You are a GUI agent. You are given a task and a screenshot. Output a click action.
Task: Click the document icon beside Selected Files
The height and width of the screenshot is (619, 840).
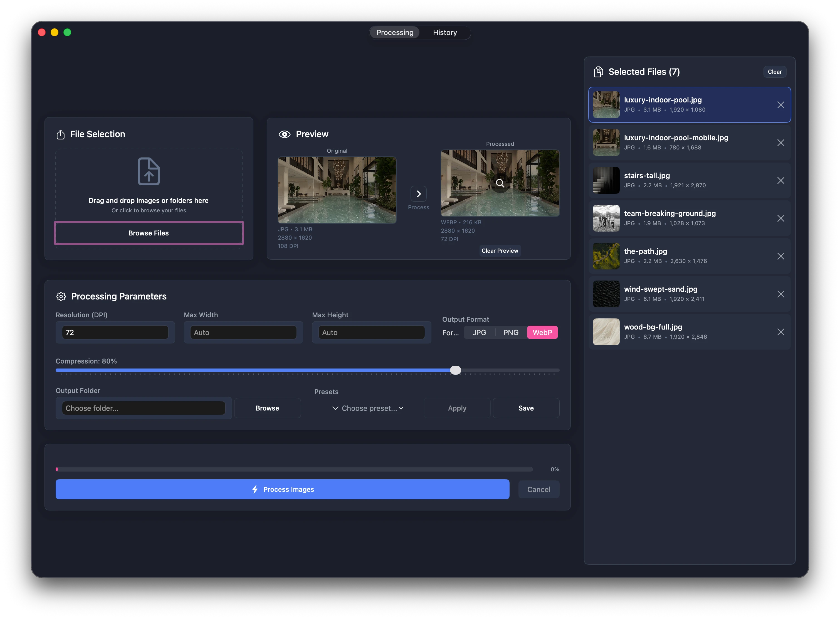(x=598, y=72)
